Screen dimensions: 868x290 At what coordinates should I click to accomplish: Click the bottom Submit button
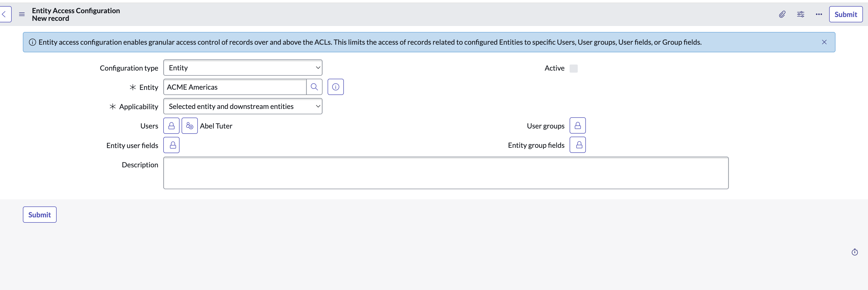click(39, 215)
